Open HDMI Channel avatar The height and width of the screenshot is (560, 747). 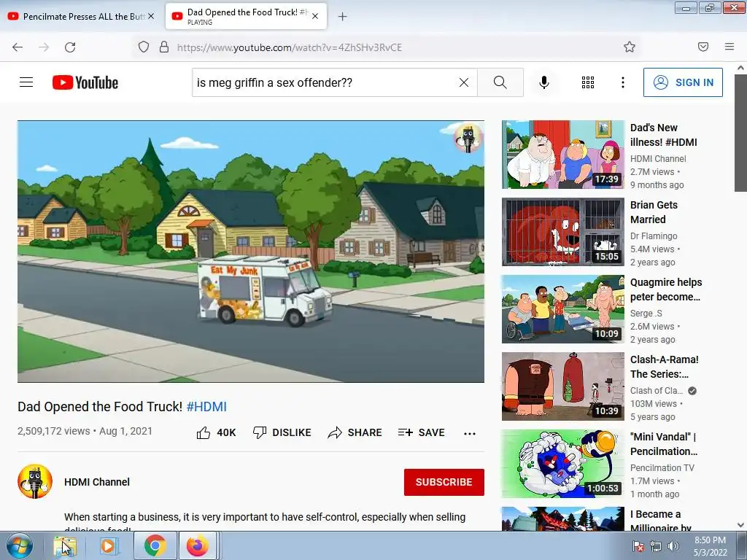point(35,481)
